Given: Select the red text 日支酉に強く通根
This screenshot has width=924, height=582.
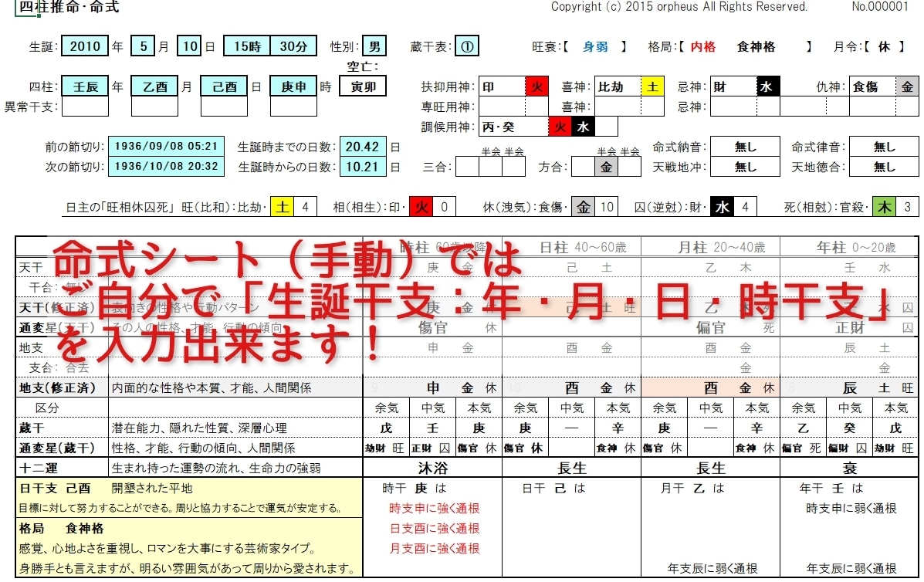Looking at the screenshot, I should click(435, 529).
